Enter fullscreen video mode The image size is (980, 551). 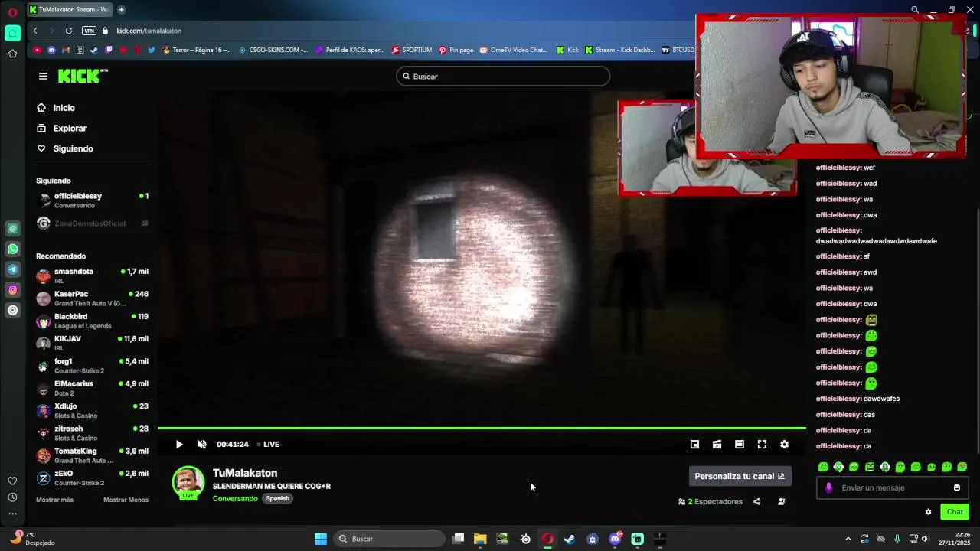coord(762,445)
